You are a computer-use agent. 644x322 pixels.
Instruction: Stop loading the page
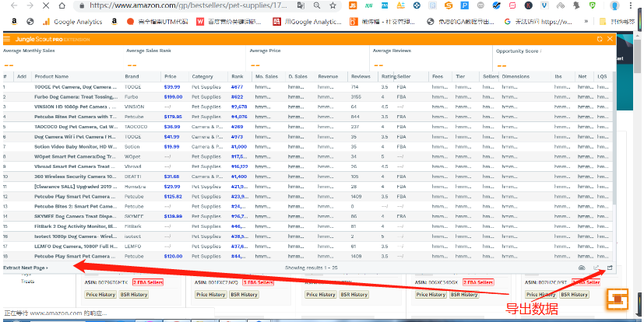pos(46,5)
